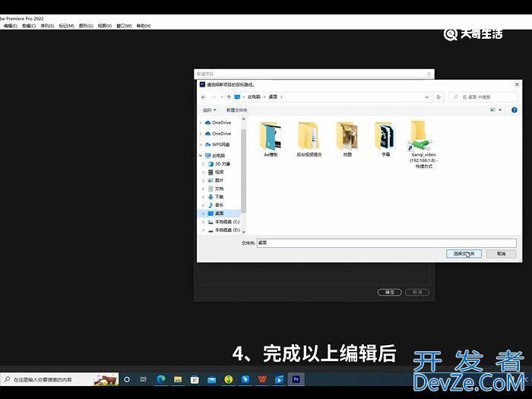The width and height of the screenshot is (532, 399).
Task: Open the 窗口(W) menu
Action: coord(124,26)
